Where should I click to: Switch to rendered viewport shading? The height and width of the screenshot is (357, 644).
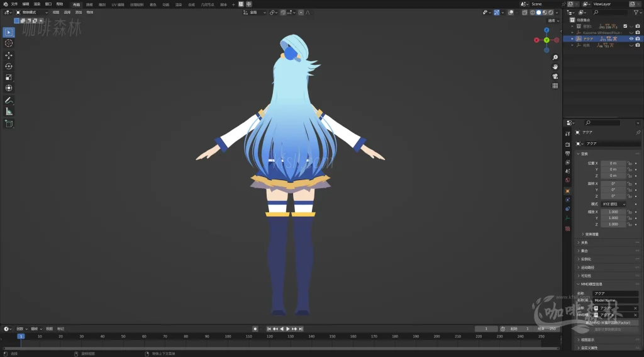pos(551,13)
